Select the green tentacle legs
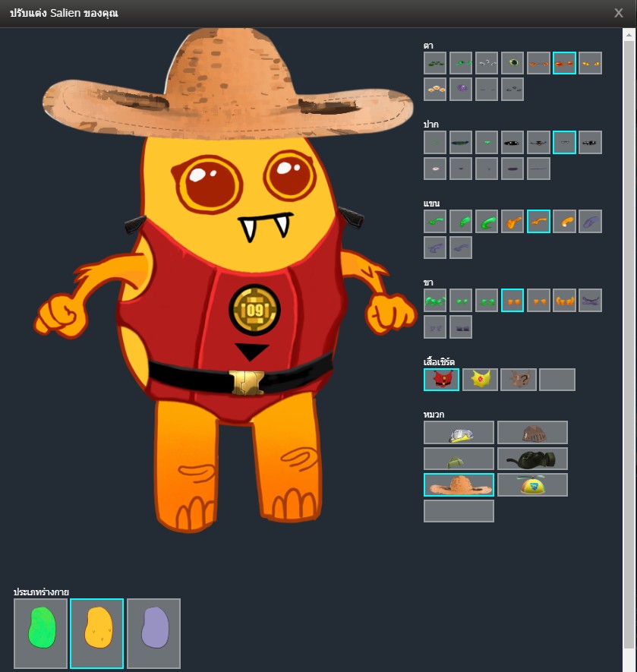Viewport: 637px width, 672px height. (x=435, y=301)
